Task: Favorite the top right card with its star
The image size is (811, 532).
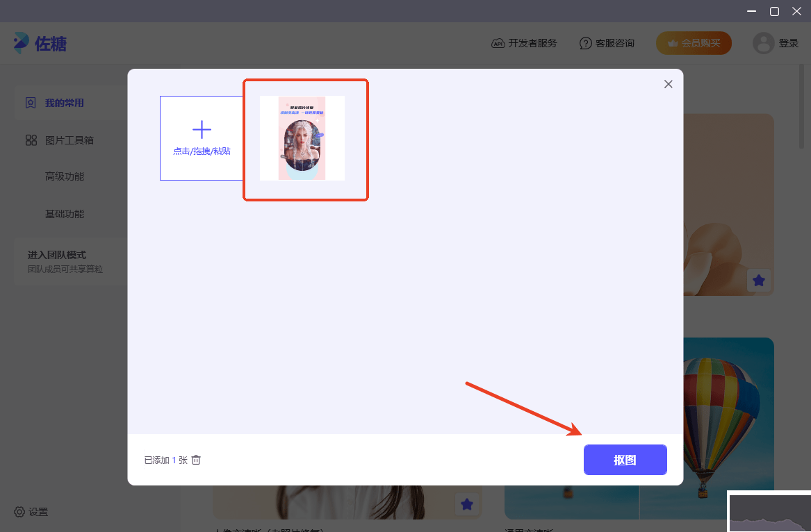Action: point(759,281)
